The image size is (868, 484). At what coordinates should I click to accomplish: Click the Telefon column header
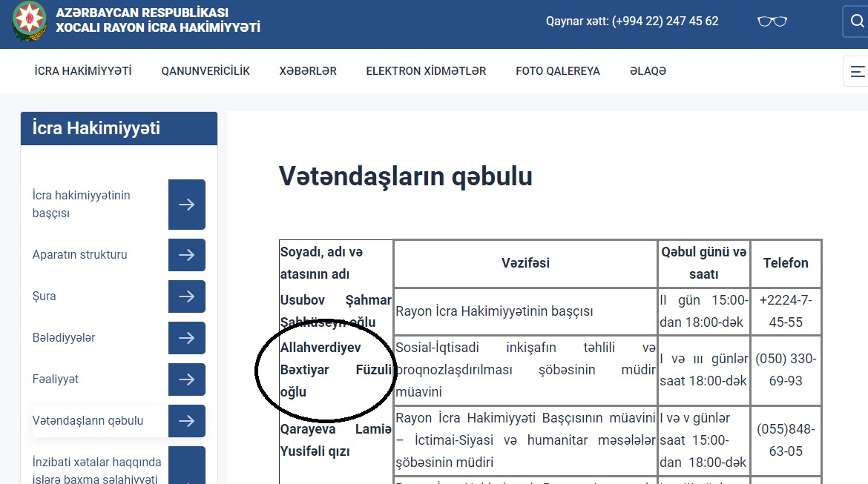click(x=786, y=263)
